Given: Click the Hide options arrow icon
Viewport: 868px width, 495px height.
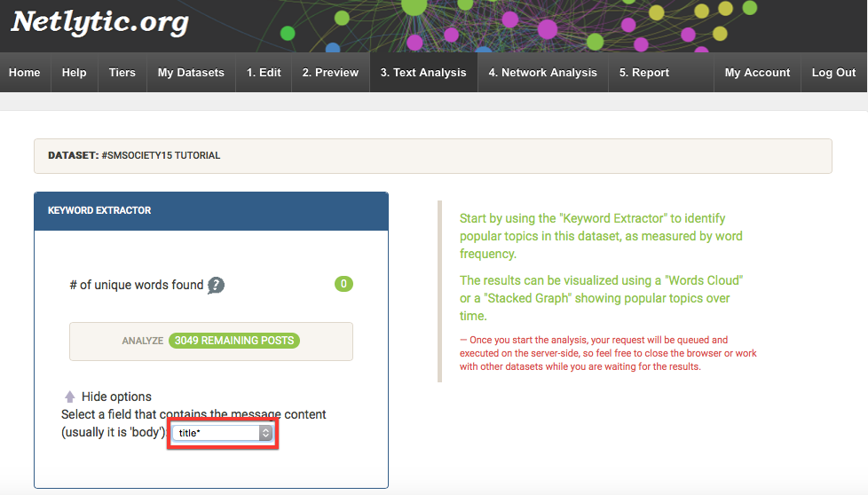Looking at the screenshot, I should 69,397.
